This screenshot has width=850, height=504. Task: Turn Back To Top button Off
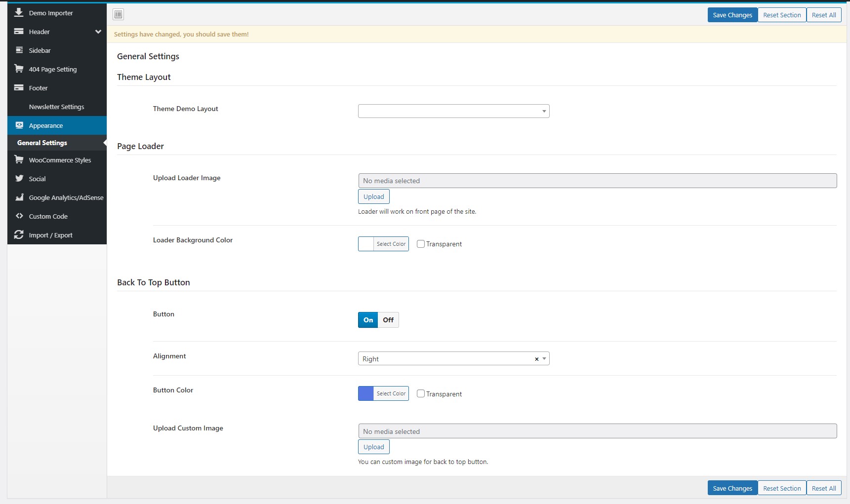coord(389,320)
